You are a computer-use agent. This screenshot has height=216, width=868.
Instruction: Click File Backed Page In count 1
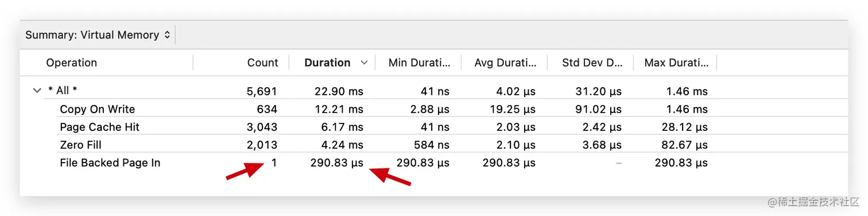274,163
